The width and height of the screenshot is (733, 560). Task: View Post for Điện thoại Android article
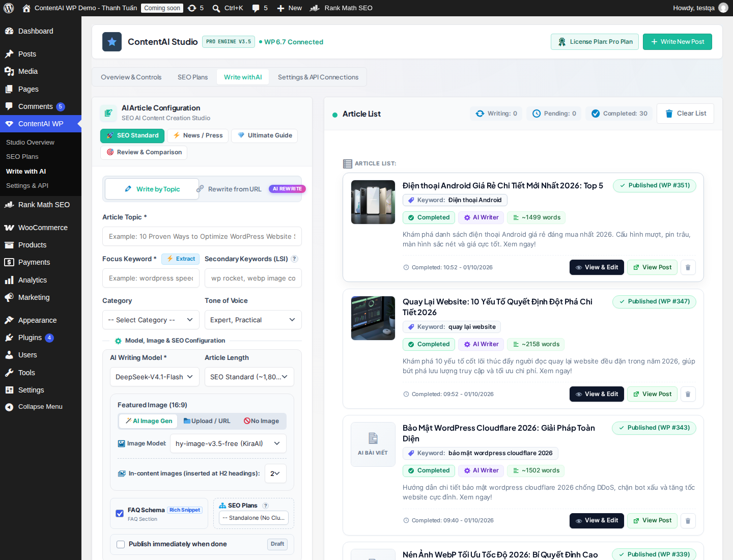pos(652,267)
